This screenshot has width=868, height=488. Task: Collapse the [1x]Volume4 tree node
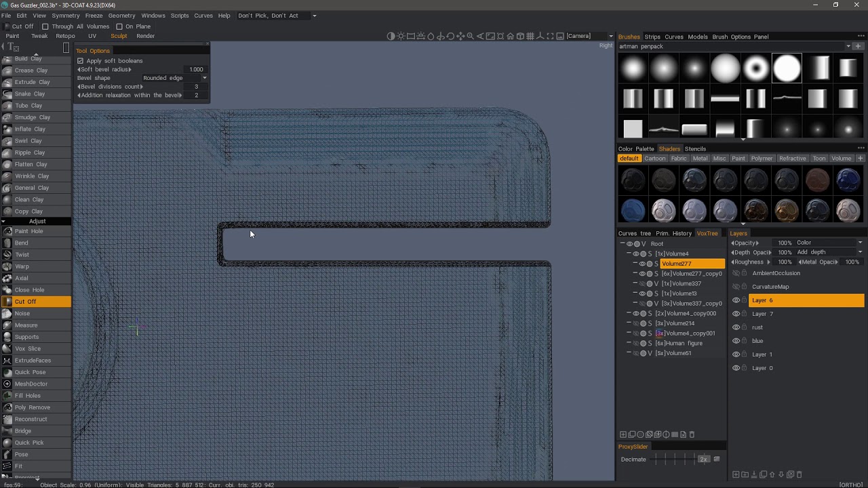coord(629,253)
